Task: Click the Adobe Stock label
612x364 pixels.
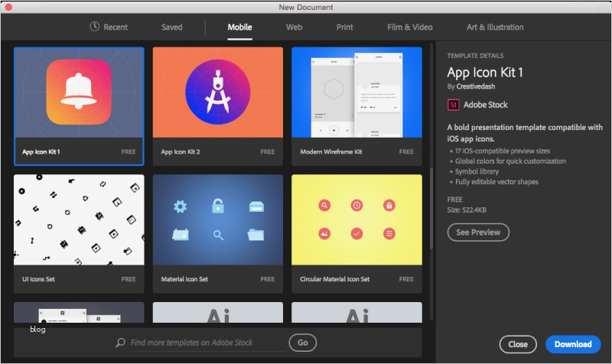Action: (x=486, y=105)
